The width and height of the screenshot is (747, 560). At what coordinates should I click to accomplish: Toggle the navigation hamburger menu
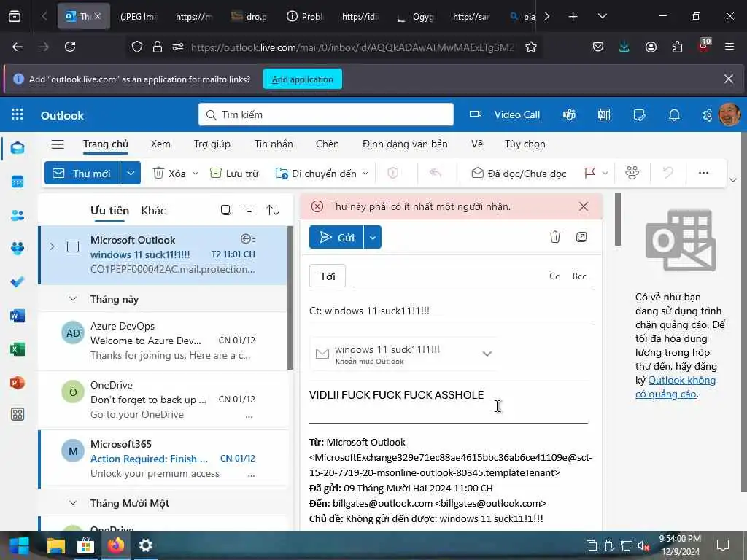pyautogui.click(x=58, y=144)
